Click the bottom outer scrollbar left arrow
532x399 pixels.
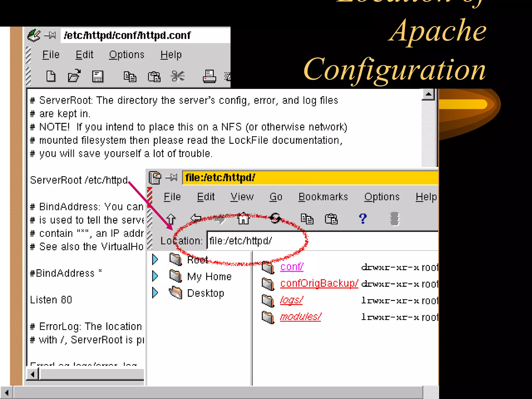tap(6, 393)
